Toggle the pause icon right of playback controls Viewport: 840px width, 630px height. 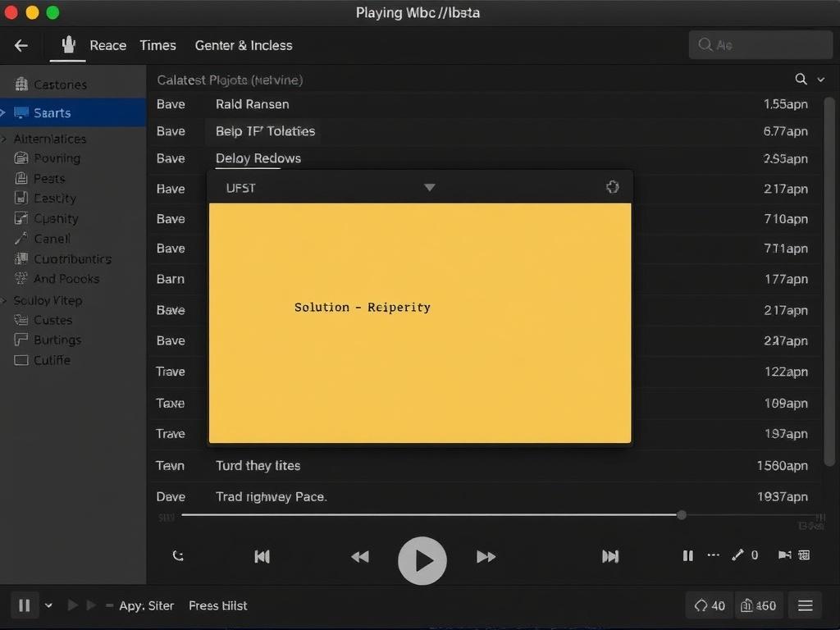click(687, 556)
